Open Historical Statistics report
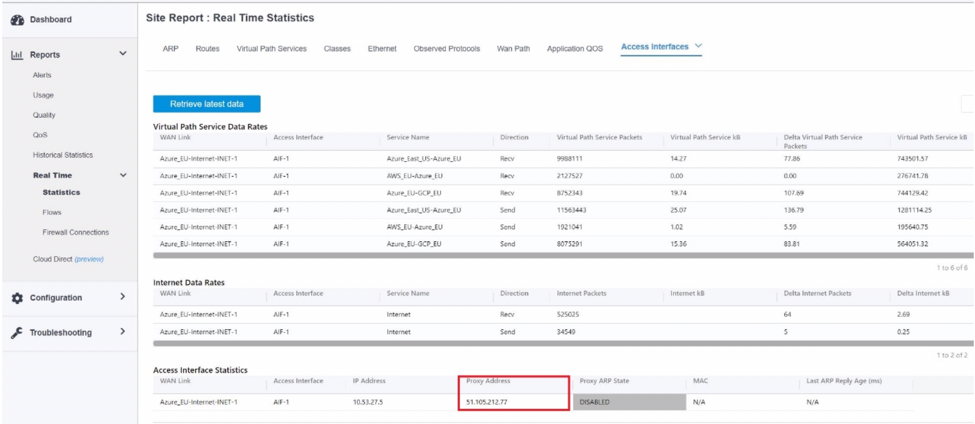 point(63,155)
